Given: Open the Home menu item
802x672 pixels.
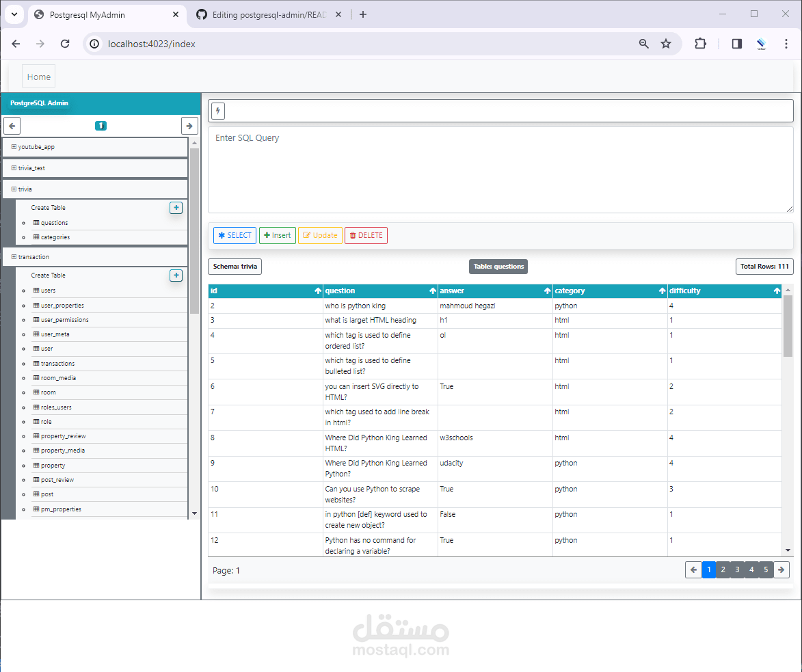Looking at the screenshot, I should click(39, 77).
